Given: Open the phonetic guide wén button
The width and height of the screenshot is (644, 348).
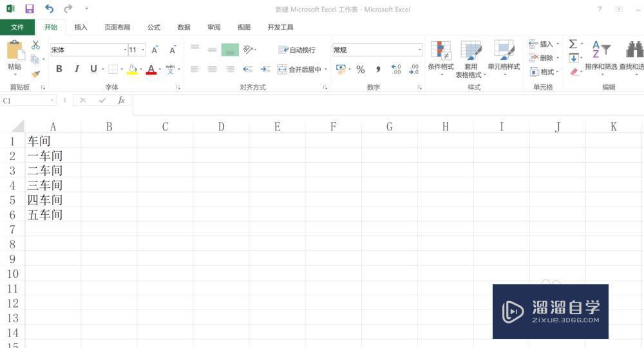Looking at the screenshot, I should pyautogui.click(x=171, y=69).
